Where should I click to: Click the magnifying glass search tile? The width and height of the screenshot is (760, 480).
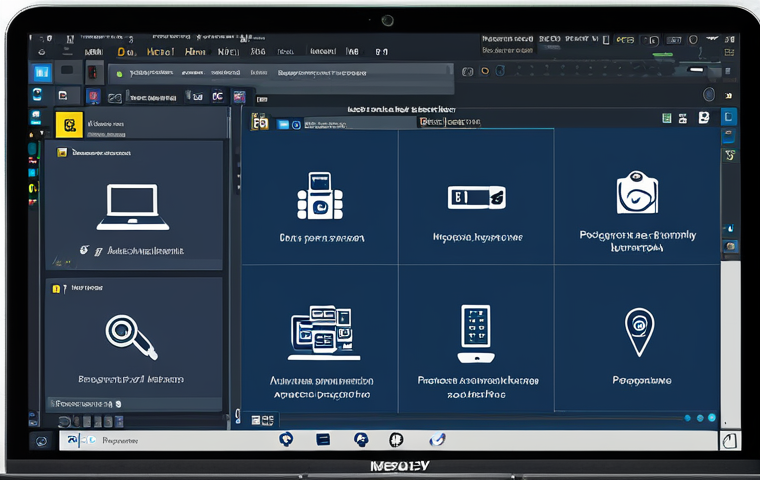[133, 343]
